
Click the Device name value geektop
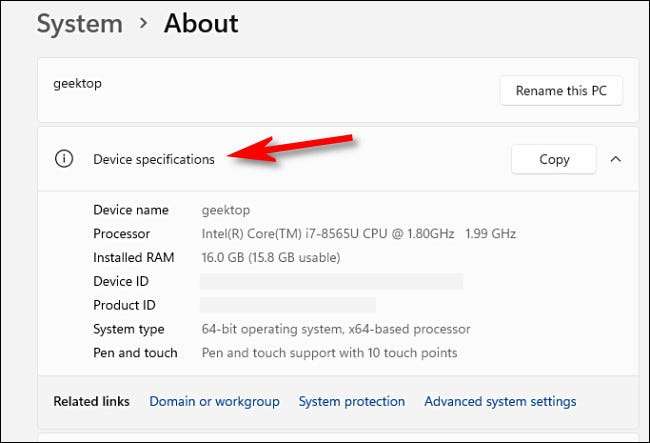225,210
